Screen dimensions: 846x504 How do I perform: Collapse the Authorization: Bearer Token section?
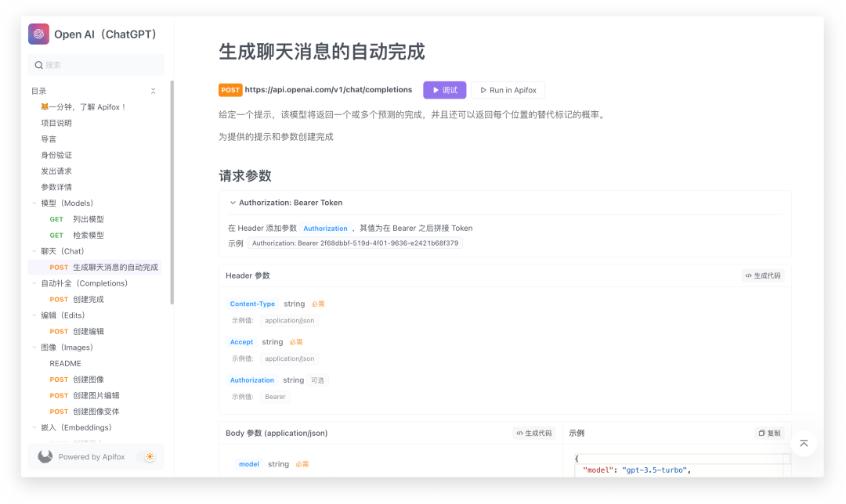click(x=233, y=203)
